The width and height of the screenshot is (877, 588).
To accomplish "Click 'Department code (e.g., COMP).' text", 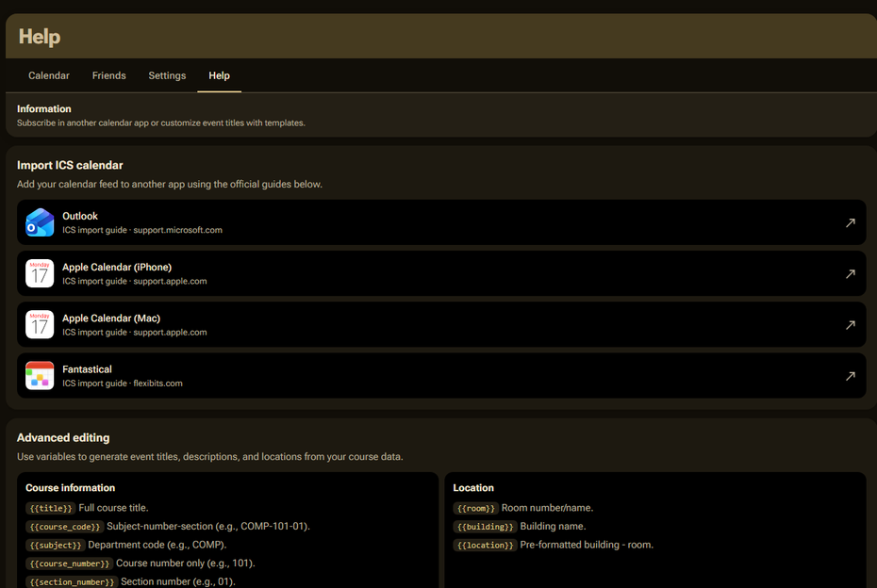I will coord(157,545).
